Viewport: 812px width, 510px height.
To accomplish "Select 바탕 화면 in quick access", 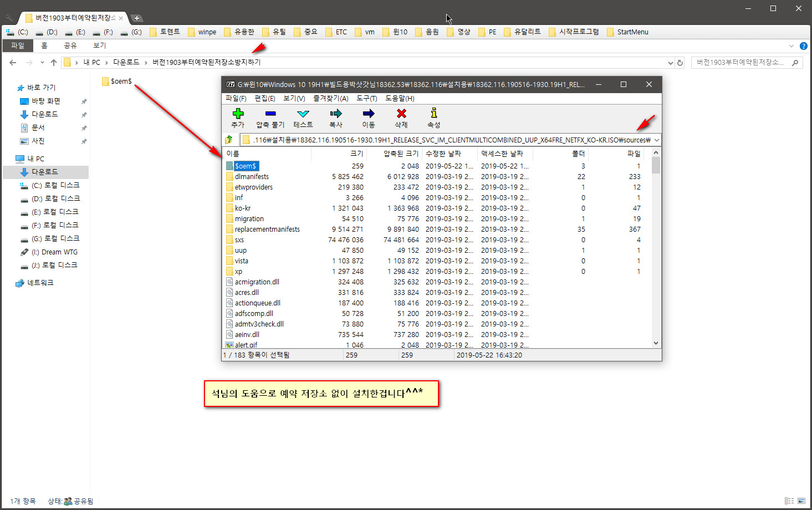I will tap(46, 101).
